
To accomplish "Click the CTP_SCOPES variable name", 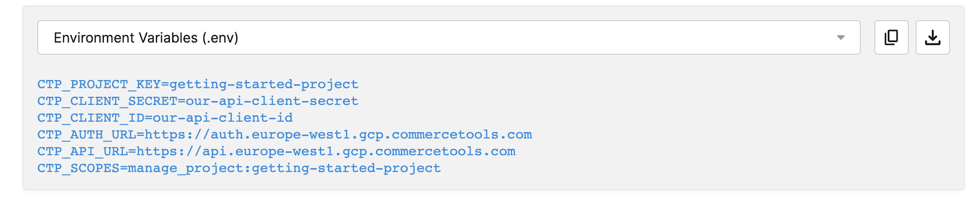I will (x=79, y=168).
